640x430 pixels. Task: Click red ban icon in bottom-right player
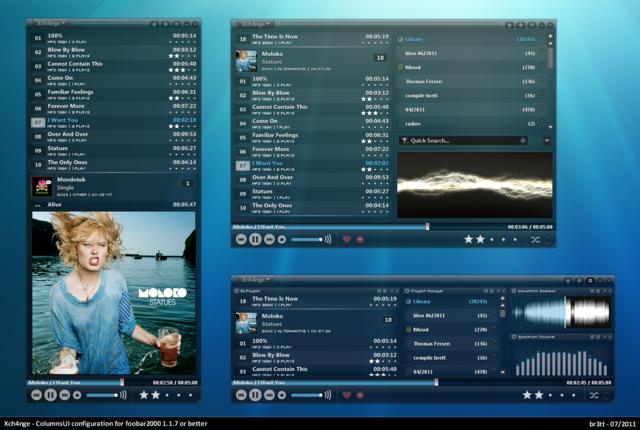click(360, 395)
